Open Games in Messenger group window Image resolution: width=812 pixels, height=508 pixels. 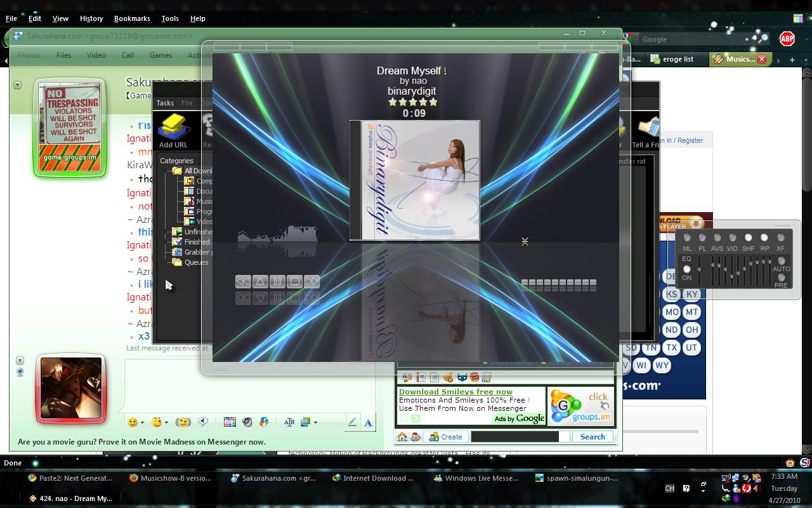coord(160,55)
